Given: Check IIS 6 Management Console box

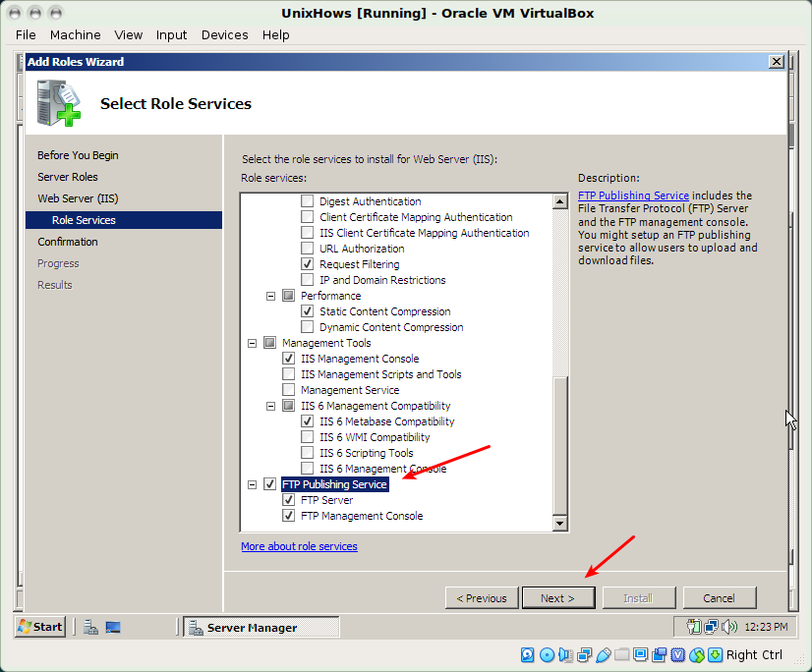Looking at the screenshot, I should coord(307,468).
